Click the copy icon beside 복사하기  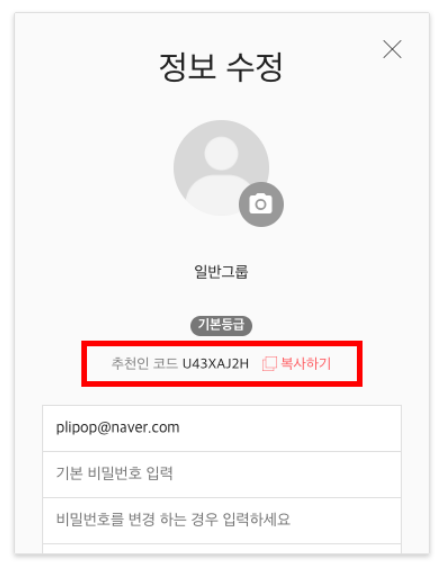click(x=269, y=364)
